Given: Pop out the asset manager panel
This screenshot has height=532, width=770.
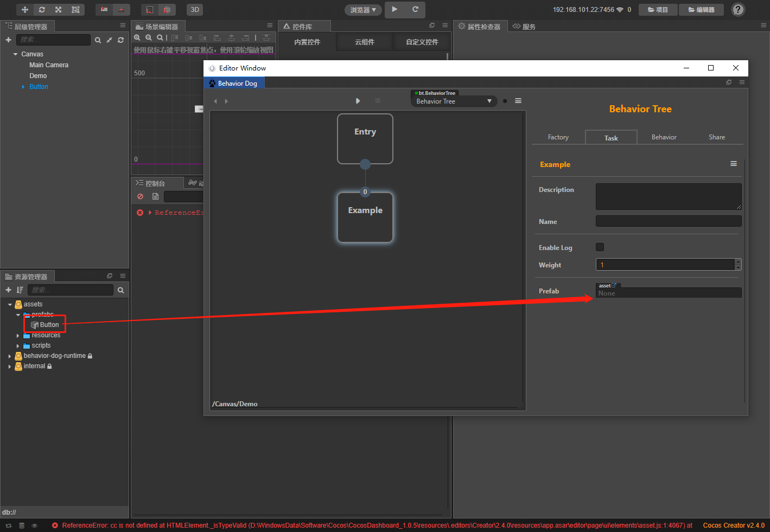Looking at the screenshot, I should click(x=110, y=276).
